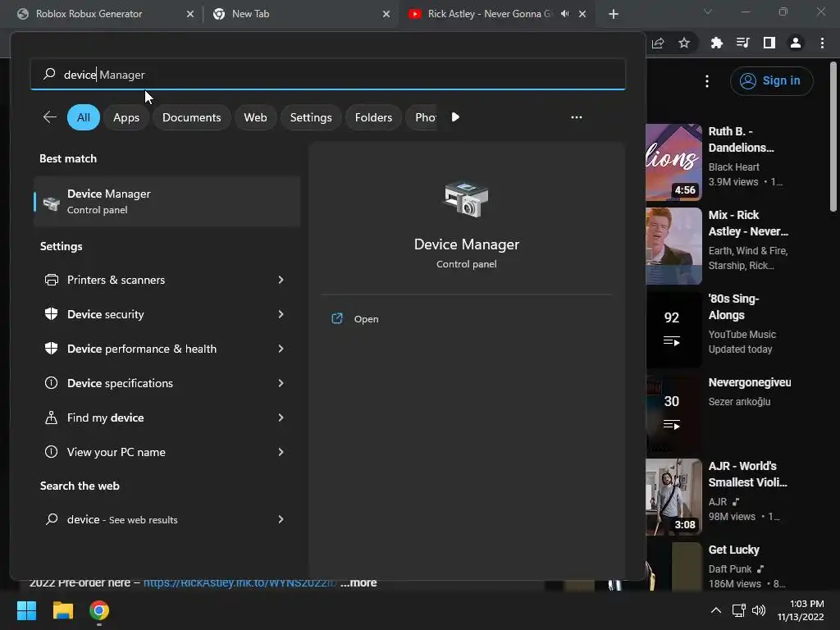
Task: Filter search results by Folders
Action: click(373, 117)
